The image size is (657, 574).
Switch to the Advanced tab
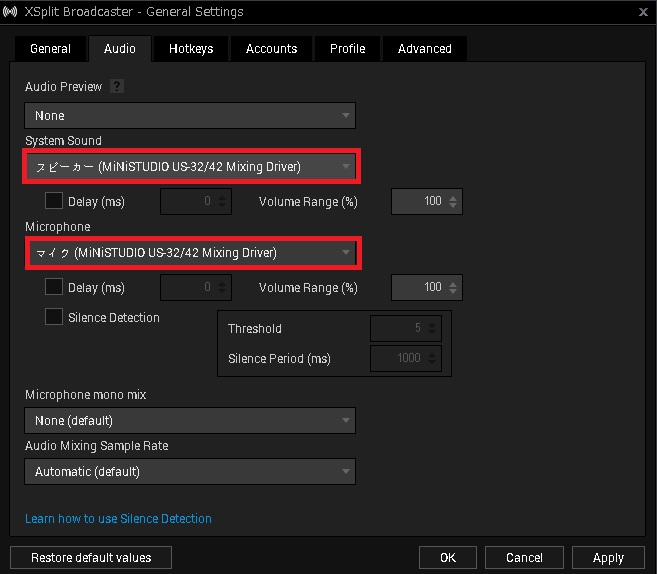424,49
